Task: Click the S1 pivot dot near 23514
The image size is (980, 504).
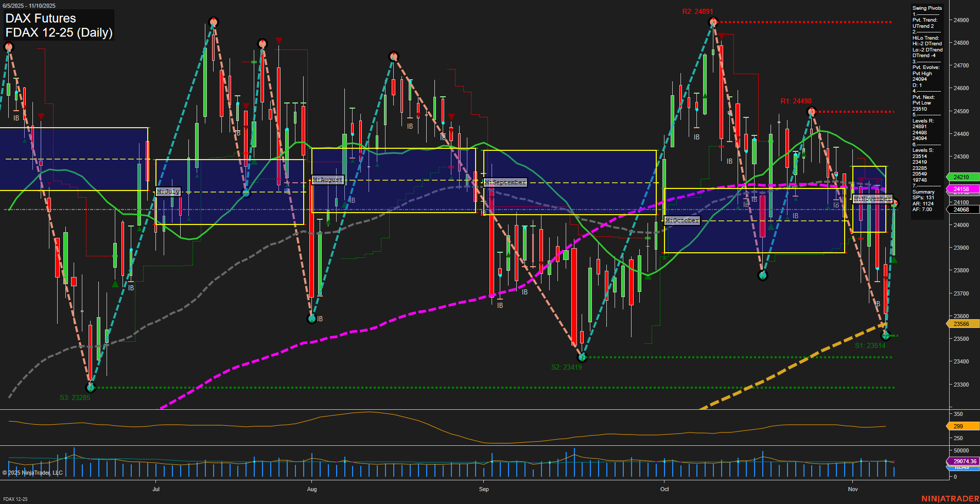Action: (886, 336)
